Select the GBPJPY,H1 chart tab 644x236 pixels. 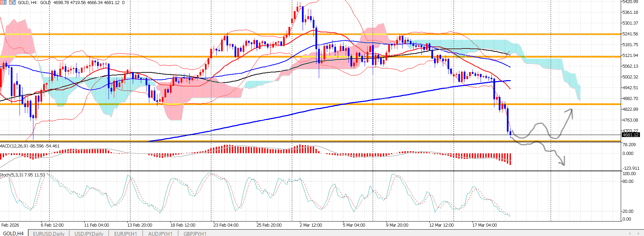195,233
